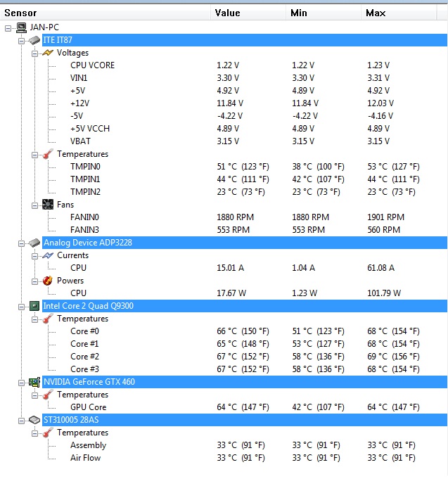The height and width of the screenshot is (479, 448).
Task: Click the Intel Core 2 Quad processor icon
Action: tap(34, 306)
